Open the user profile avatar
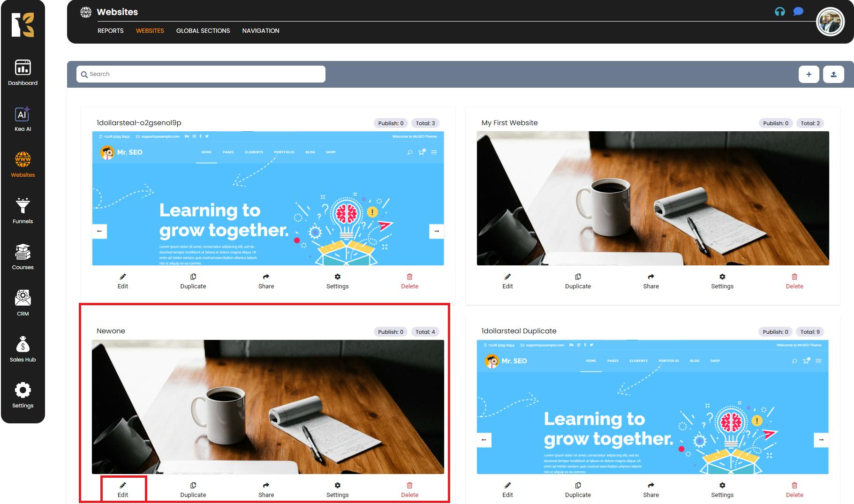This screenshot has width=854, height=504. pos(830,22)
